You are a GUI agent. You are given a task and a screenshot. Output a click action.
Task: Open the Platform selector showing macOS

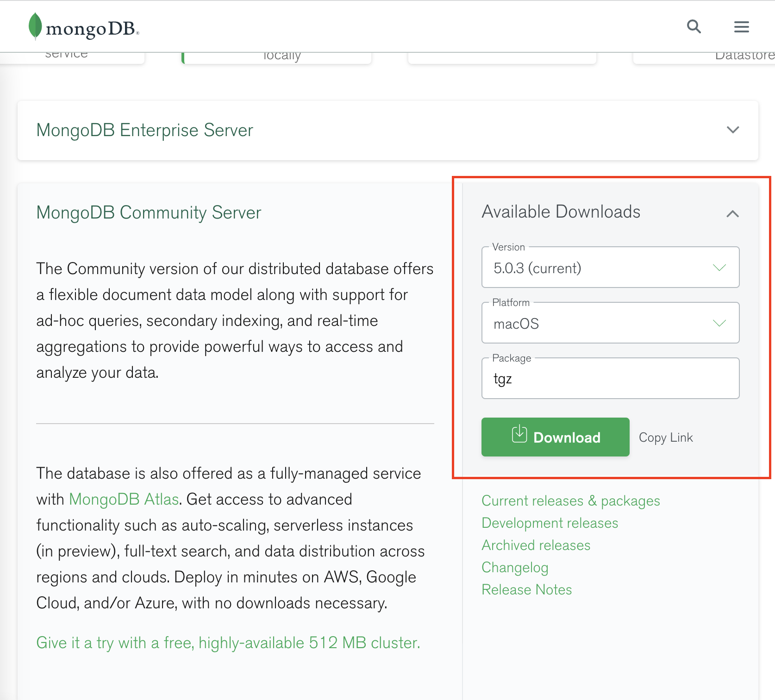[x=610, y=323]
